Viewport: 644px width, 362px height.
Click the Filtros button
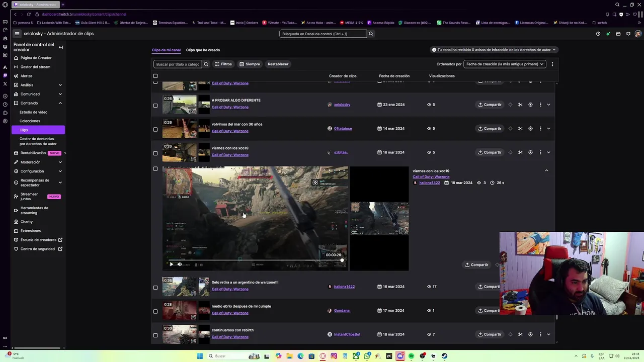pyautogui.click(x=223, y=64)
